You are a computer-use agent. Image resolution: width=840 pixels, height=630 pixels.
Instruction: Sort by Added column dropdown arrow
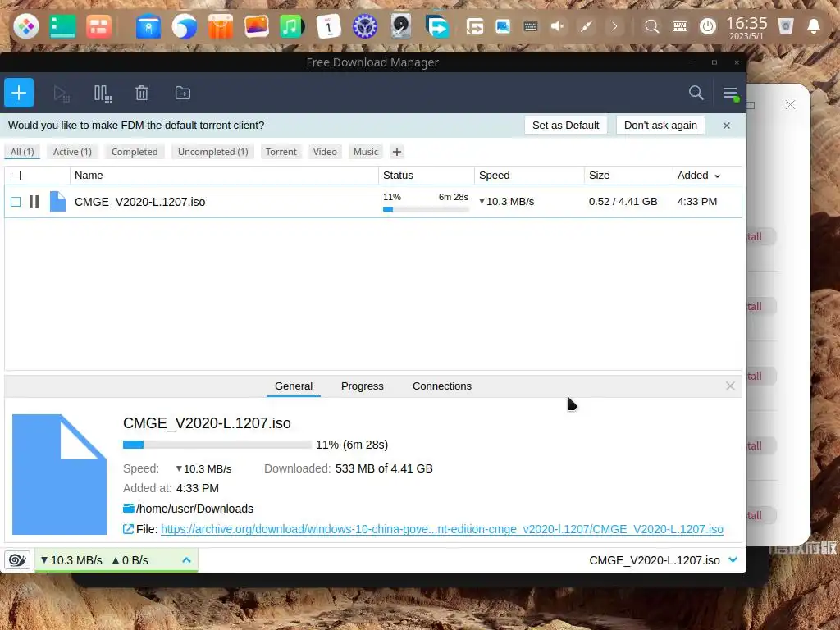coord(717,176)
